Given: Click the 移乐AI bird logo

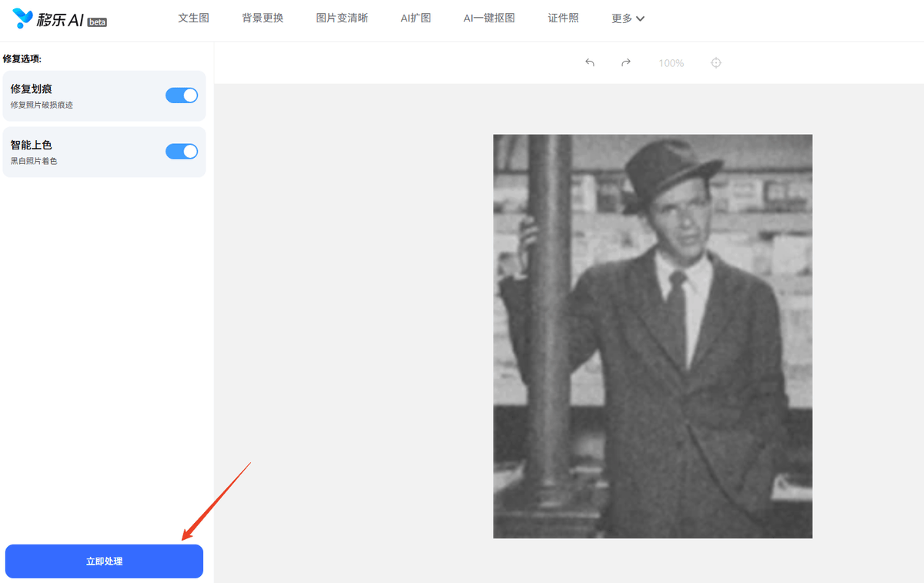Looking at the screenshot, I should coord(23,18).
